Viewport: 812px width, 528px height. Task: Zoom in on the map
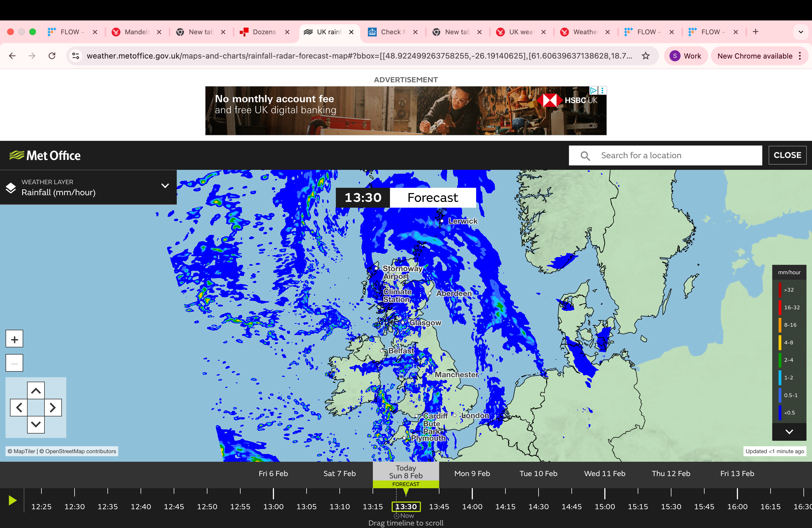click(x=14, y=339)
